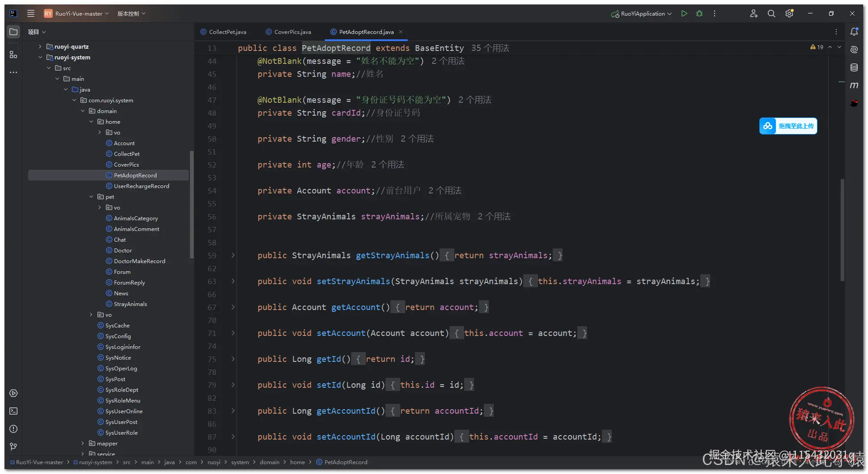Open the Notifications bell
The image size is (868, 474).
click(854, 32)
